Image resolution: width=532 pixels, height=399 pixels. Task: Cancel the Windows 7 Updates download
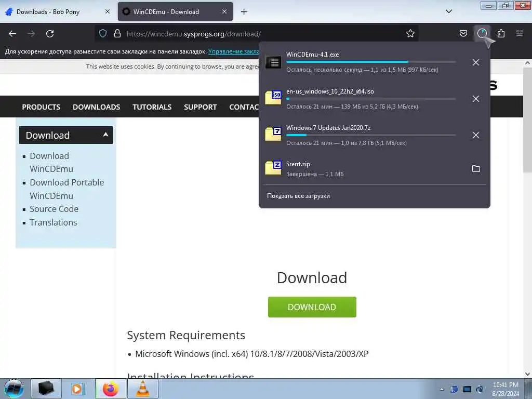click(x=476, y=135)
